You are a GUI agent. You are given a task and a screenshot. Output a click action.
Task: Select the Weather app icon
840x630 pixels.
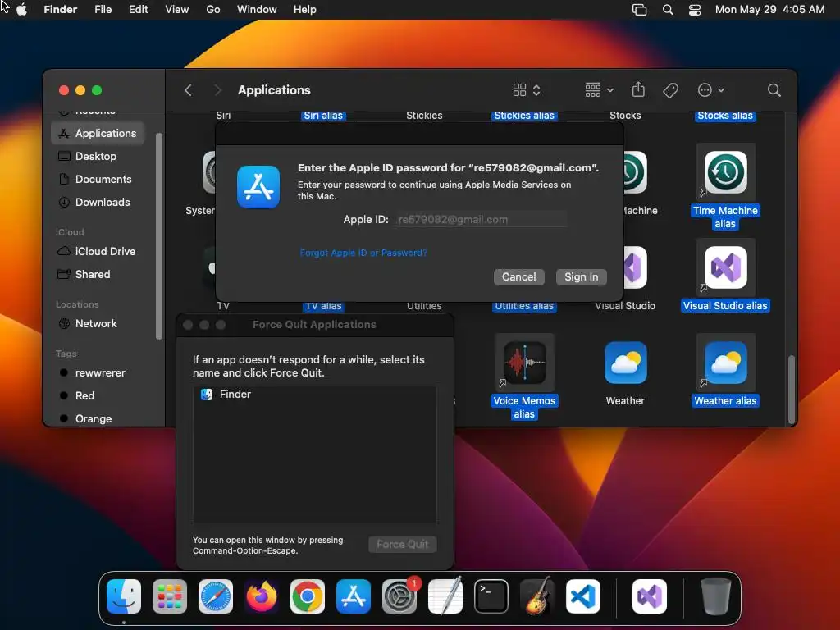pyautogui.click(x=625, y=363)
